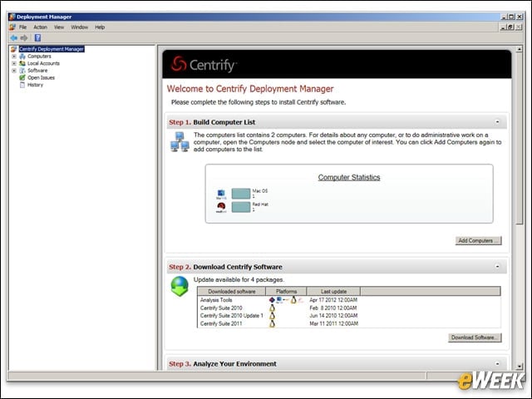Click the Linux penguin icon for Centrify Suite 2010
This screenshot has width=532, height=399.
[x=272, y=308]
